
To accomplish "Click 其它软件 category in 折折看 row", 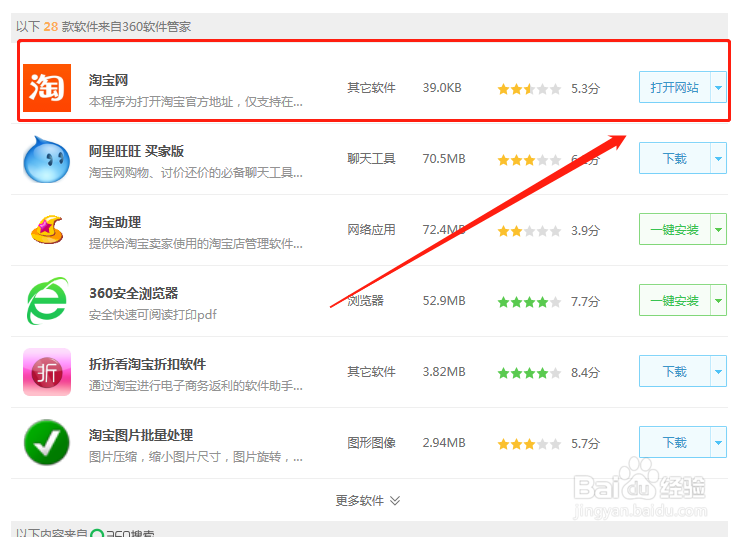I will tap(372, 372).
